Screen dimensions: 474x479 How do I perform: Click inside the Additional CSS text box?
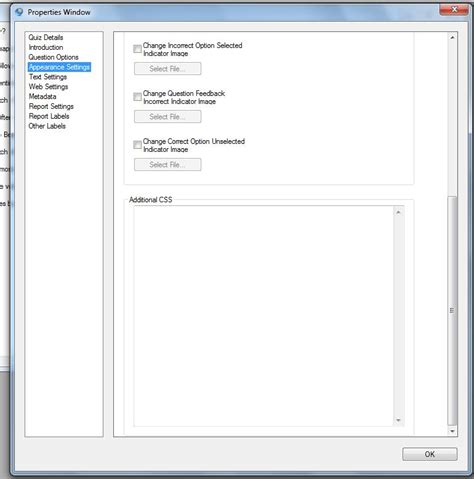263,316
